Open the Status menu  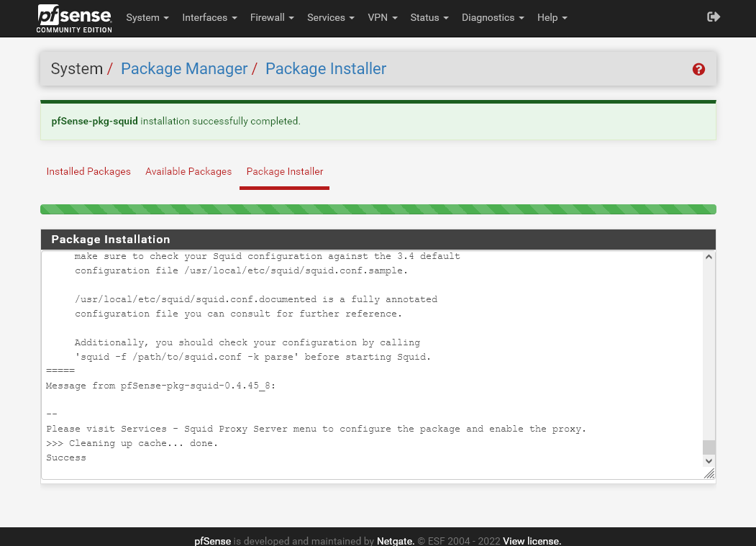tap(429, 17)
